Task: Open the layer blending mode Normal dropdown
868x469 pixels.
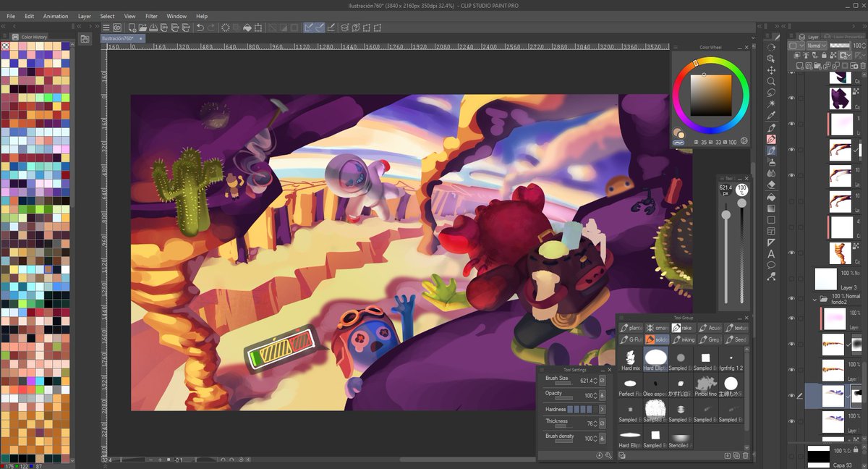Action: click(x=817, y=46)
